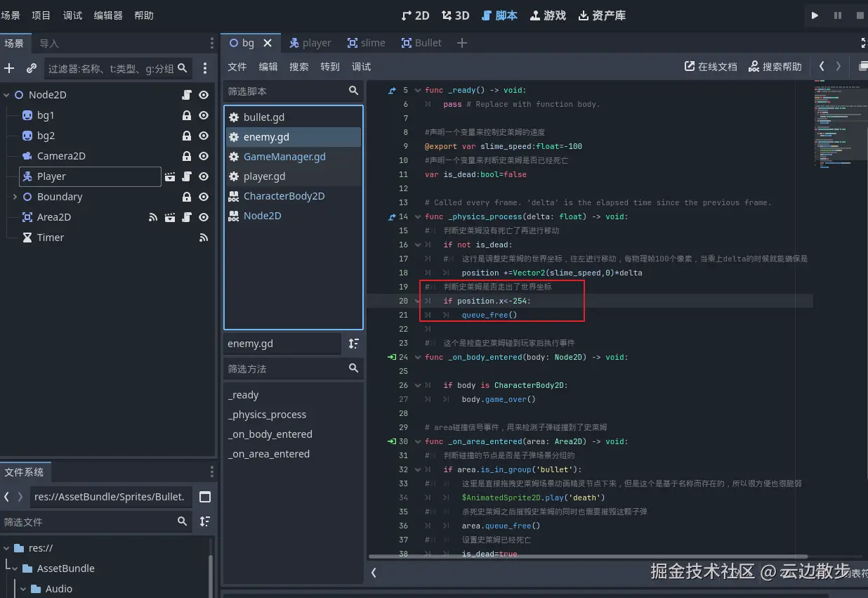This screenshot has width=868, height=598.
Task: Open the 场景 top menu
Action: click(11, 15)
